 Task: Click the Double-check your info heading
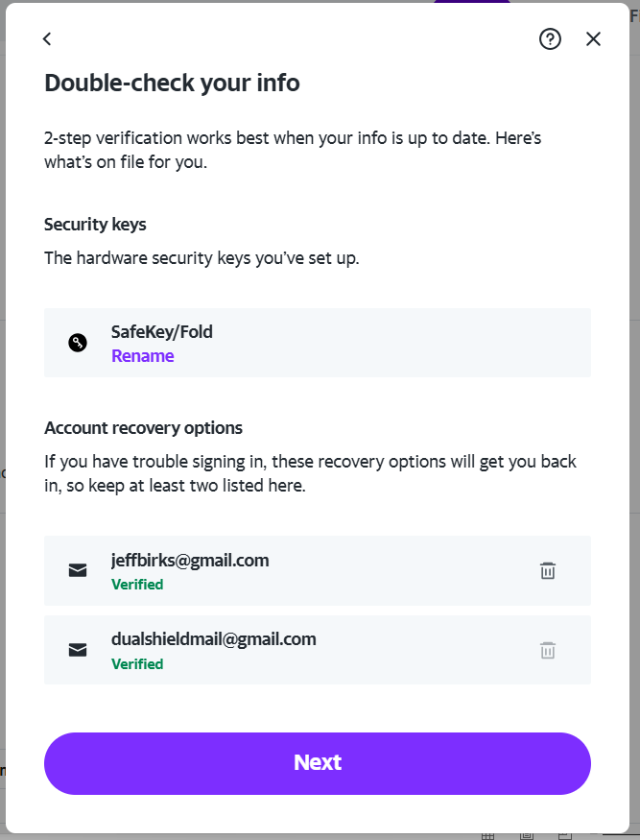[x=172, y=84]
